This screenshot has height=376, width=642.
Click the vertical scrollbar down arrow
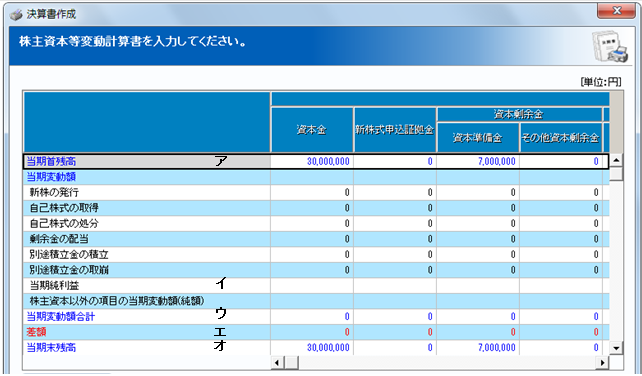(616, 348)
